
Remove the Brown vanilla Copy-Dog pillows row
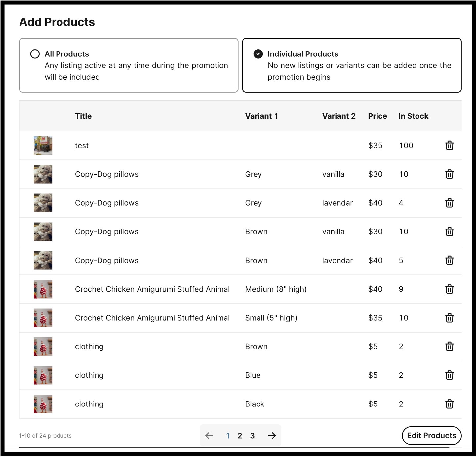[449, 231]
